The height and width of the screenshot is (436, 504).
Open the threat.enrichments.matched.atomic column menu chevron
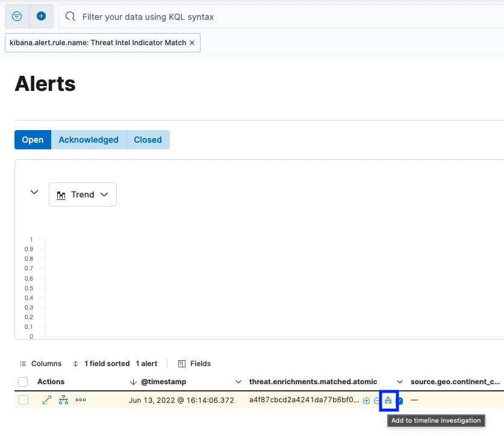(x=400, y=381)
